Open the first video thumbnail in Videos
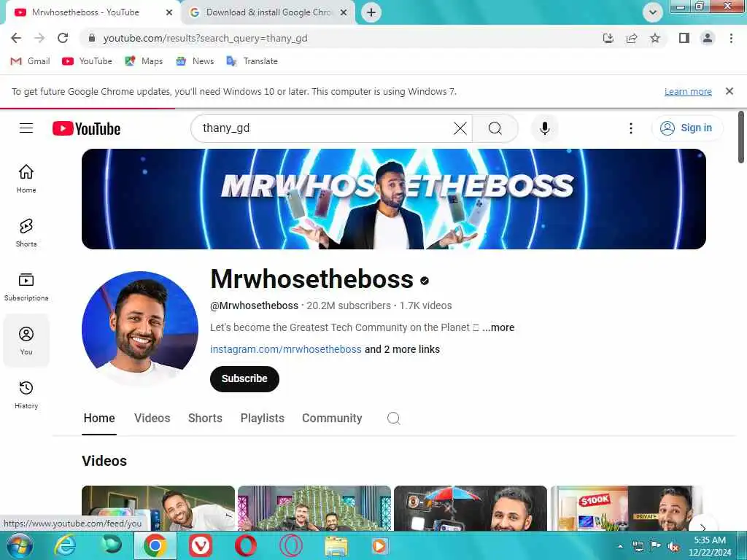The image size is (747, 560). coord(158,507)
